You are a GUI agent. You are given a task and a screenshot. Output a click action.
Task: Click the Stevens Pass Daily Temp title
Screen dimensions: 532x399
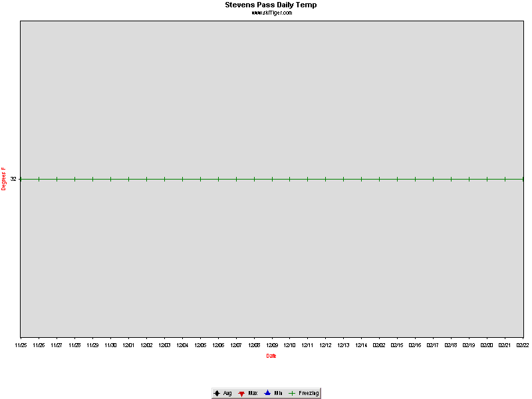point(271,5)
